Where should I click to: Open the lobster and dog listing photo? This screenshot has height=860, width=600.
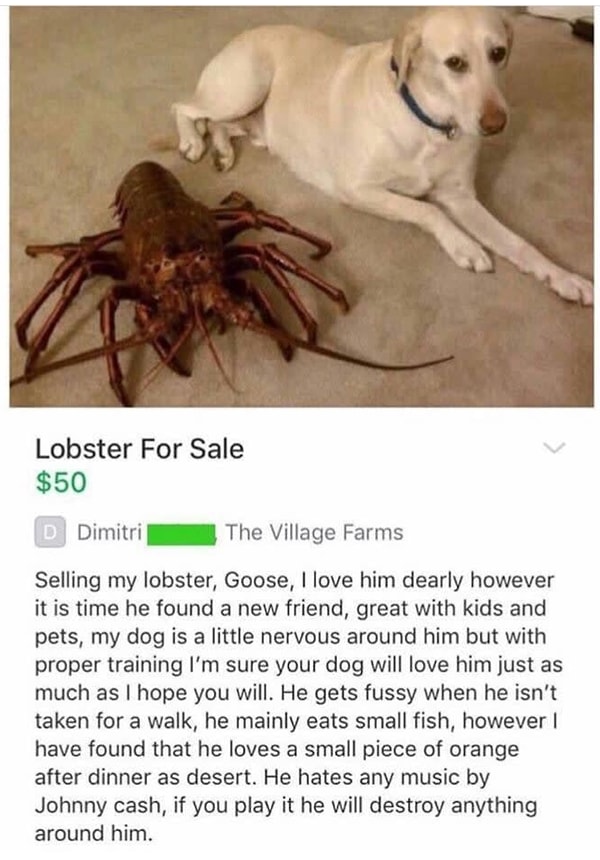(302, 207)
